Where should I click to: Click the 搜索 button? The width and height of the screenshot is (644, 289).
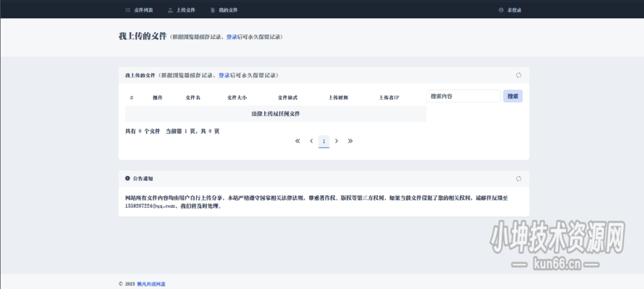tap(513, 96)
